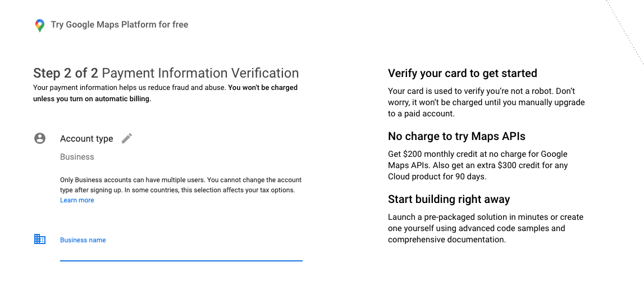The width and height of the screenshot is (644, 289).
Task: Click 'Verify your card to get started' heading
Action: point(463,73)
